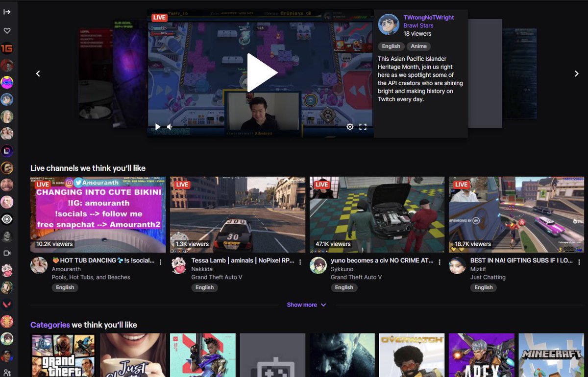Open the 1G logo channel in sidebar

pos(7,48)
